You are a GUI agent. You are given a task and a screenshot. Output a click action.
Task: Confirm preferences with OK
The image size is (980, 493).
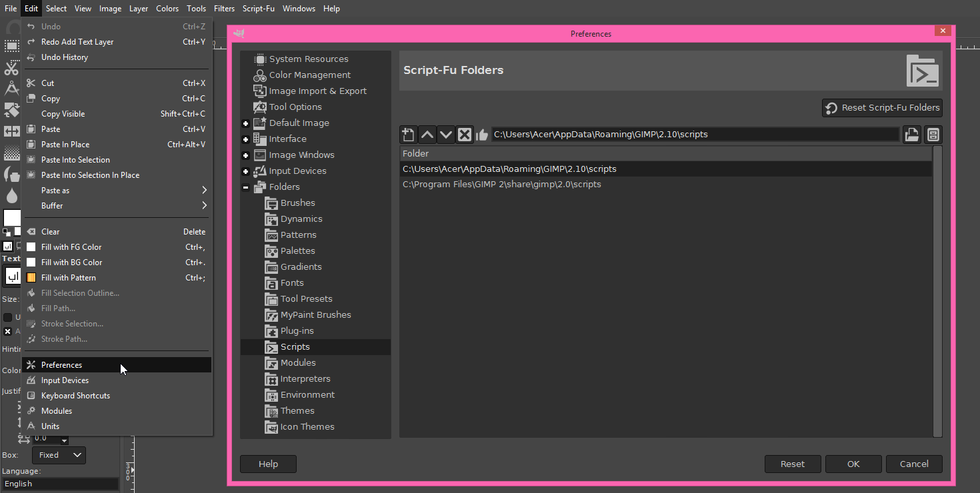coord(853,464)
